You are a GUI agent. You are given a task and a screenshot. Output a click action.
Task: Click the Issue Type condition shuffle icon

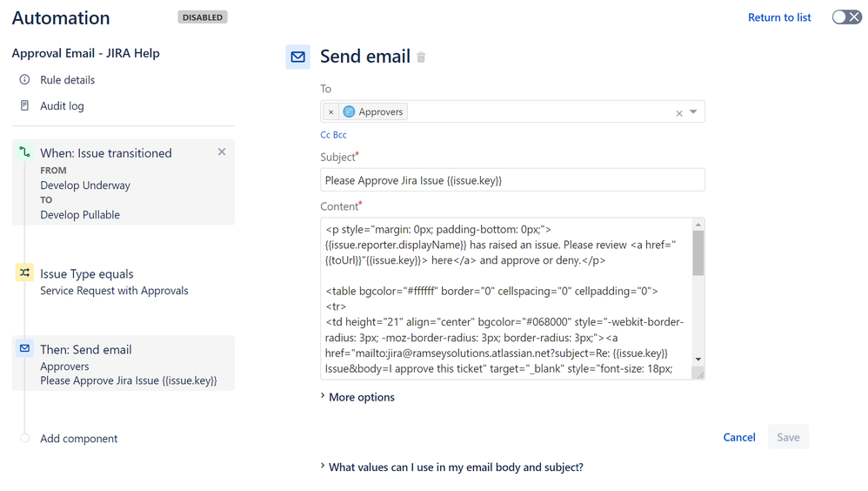(24, 273)
